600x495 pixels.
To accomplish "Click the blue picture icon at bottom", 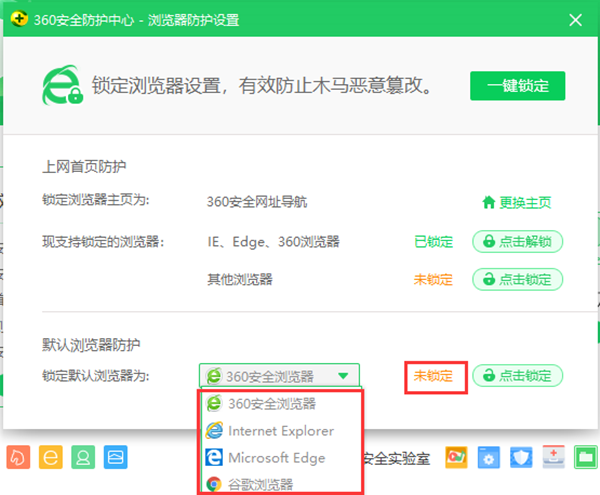I will click(116, 458).
